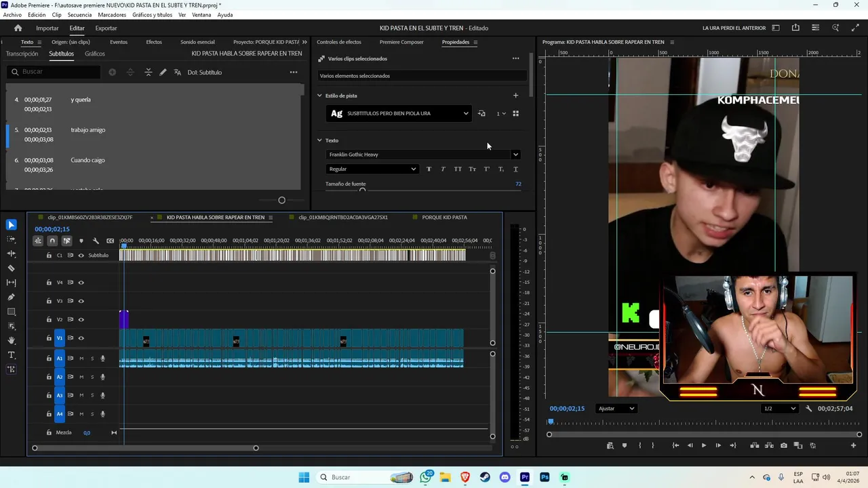The height and width of the screenshot is (488, 868).
Task: Click the captions panel zoom slider handle
Action: [x=281, y=200]
